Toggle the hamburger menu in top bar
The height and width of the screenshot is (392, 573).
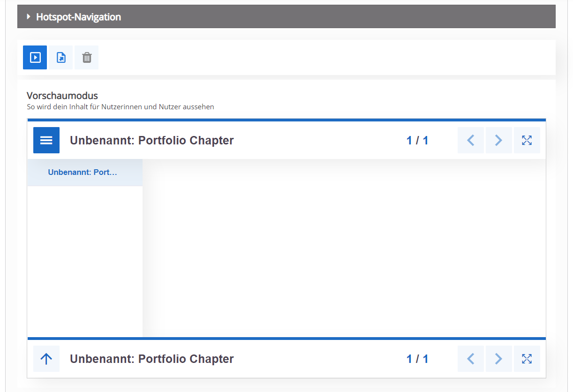[x=46, y=140]
